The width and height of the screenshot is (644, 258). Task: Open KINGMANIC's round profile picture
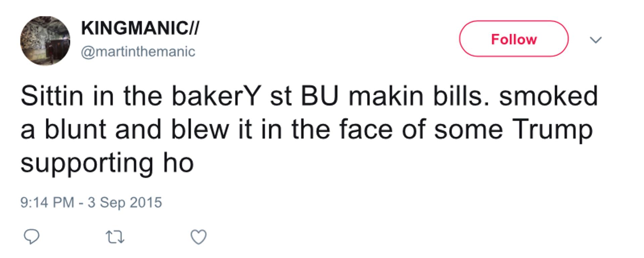pyautogui.click(x=45, y=41)
